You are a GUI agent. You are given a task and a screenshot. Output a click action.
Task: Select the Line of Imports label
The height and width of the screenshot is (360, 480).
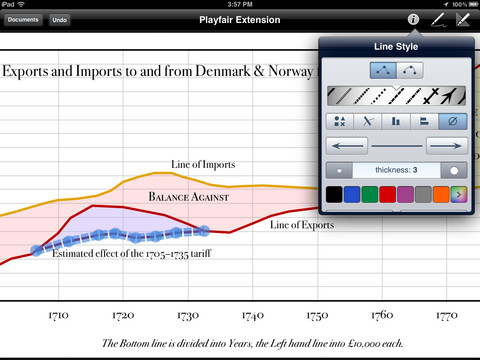[203, 164]
